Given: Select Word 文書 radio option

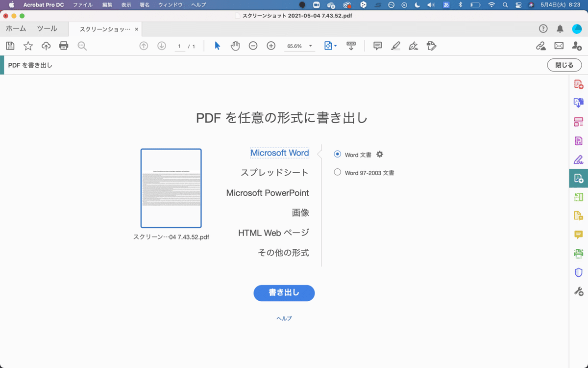Looking at the screenshot, I should click(x=337, y=154).
